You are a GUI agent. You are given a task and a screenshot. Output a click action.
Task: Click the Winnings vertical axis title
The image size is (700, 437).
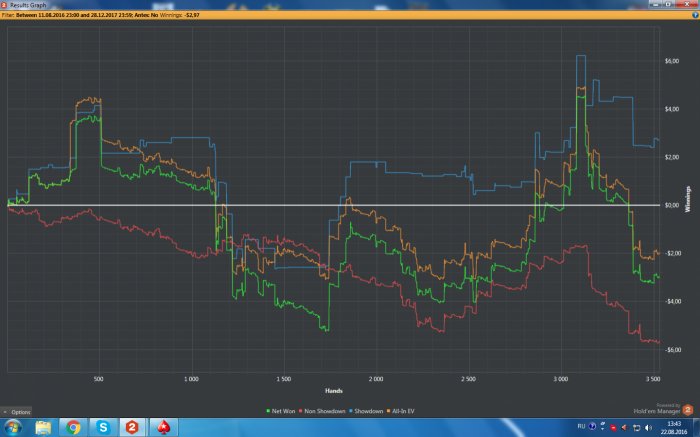[x=688, y=199]
